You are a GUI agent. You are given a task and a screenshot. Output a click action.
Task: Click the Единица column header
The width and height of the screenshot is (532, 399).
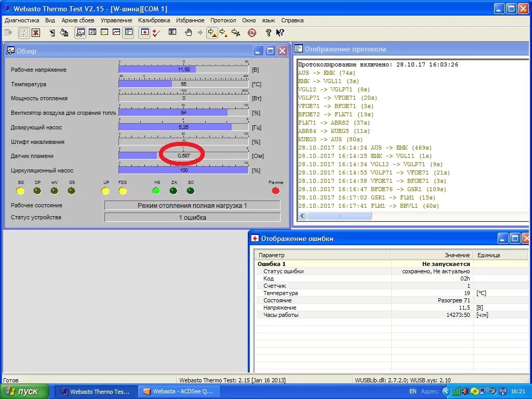pyautogui.click(x=500, y=255)
